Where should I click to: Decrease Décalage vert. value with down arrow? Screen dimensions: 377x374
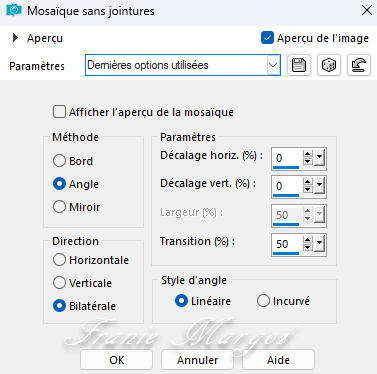(x=308, y=190)
